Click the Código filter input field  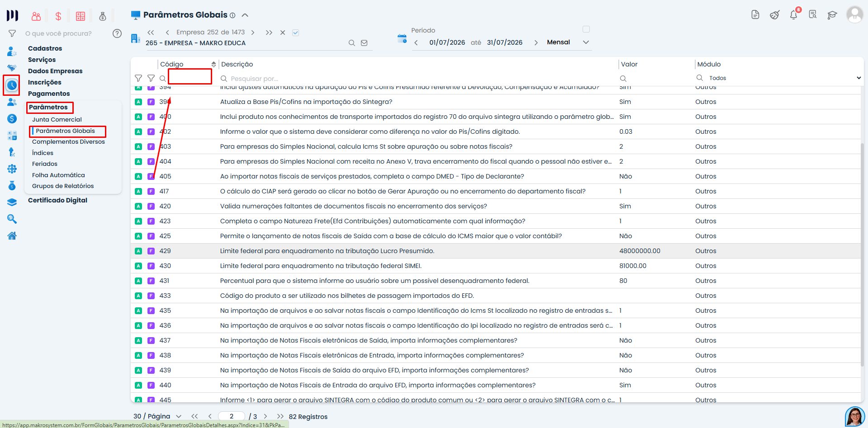(x=190, y=76)
